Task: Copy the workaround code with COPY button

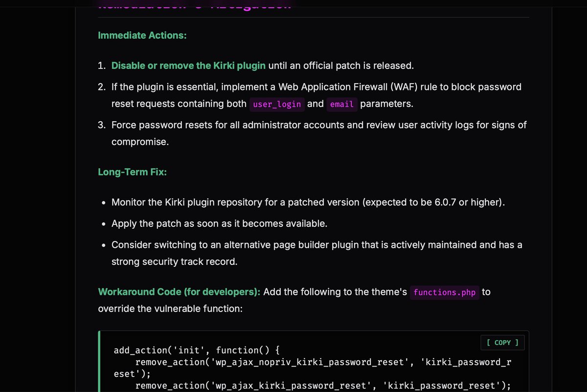Action: tap(502, 343)
